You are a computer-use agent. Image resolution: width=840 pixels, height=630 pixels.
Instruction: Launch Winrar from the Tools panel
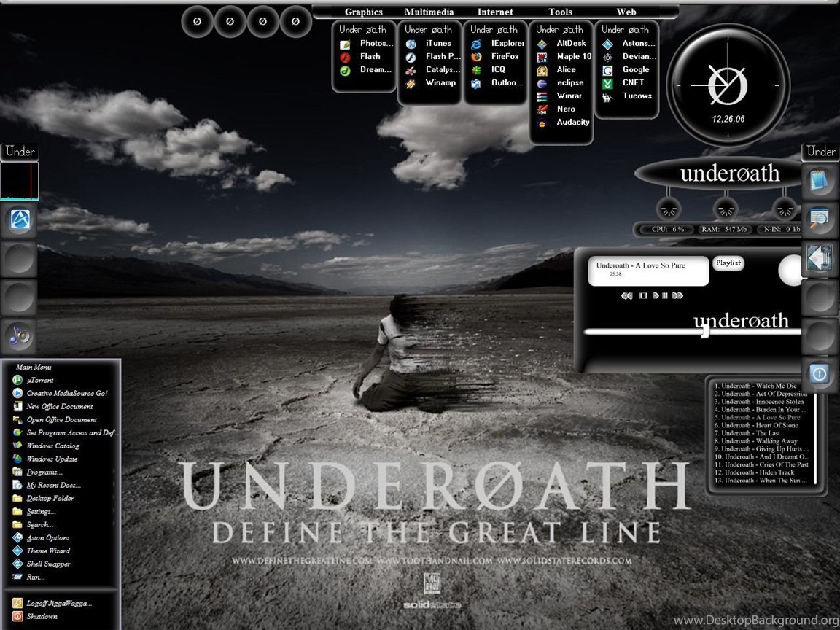(x=559, y=96)
